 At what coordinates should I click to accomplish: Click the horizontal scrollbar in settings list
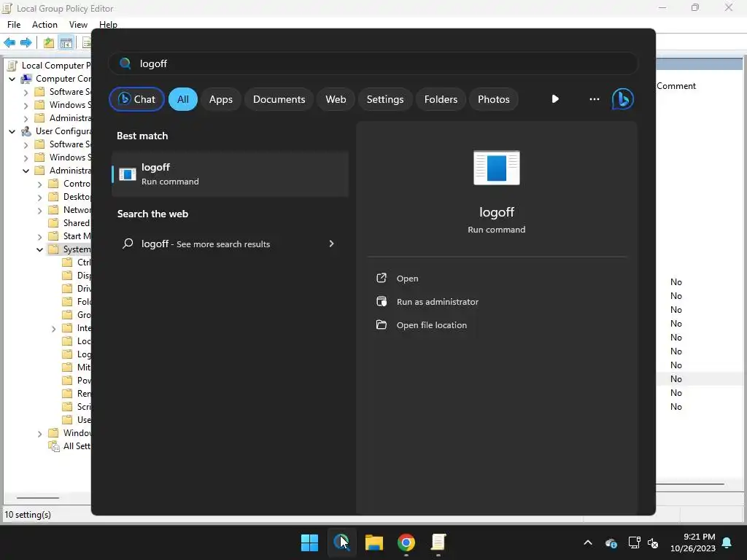(690, 484)
